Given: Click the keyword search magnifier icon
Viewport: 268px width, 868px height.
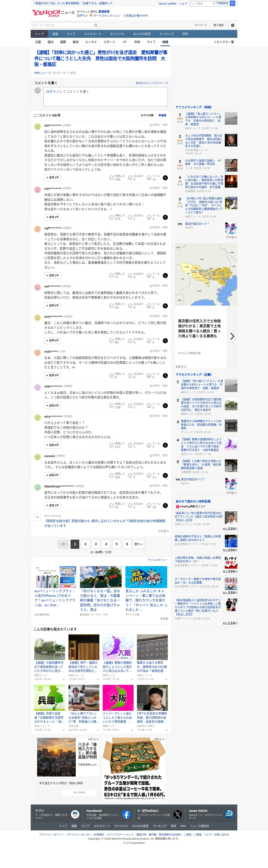Looking at the screenshot, I should (x=96, y=25).
